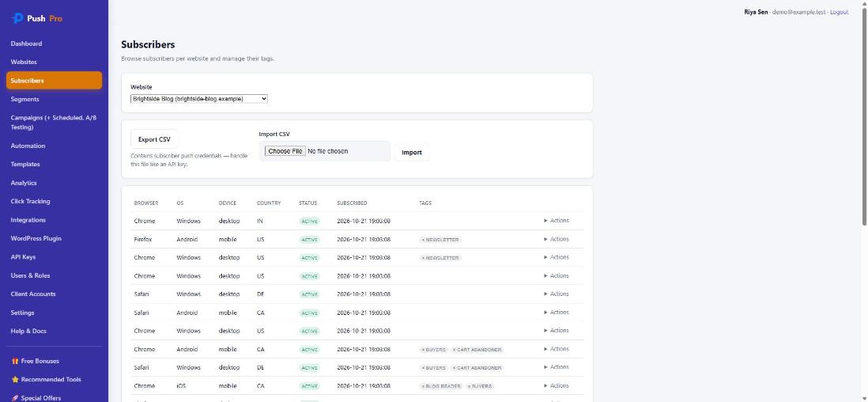
Task: Expand Actions for Safari Android CA row
Action: pos(556,312)
